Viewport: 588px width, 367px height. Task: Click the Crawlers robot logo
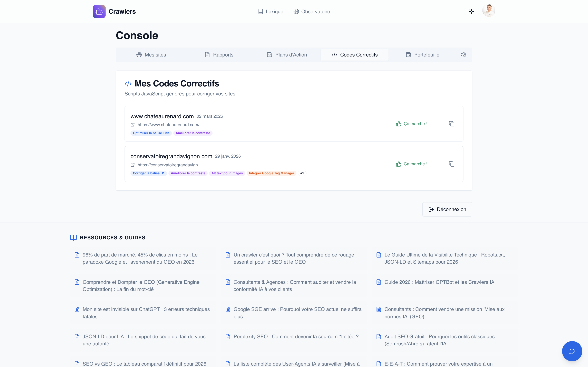[x=99, y=11]
